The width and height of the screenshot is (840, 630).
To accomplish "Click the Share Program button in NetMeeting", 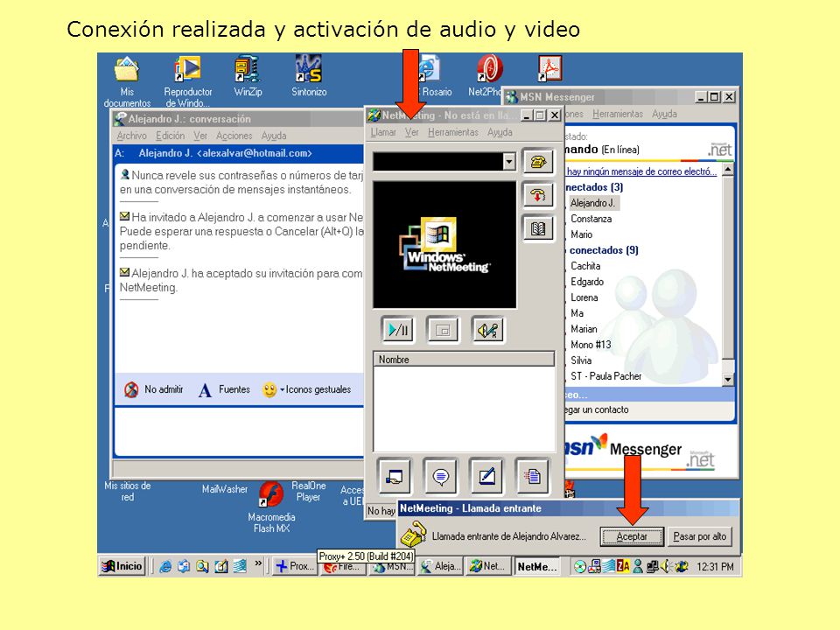I will (395, 476).
